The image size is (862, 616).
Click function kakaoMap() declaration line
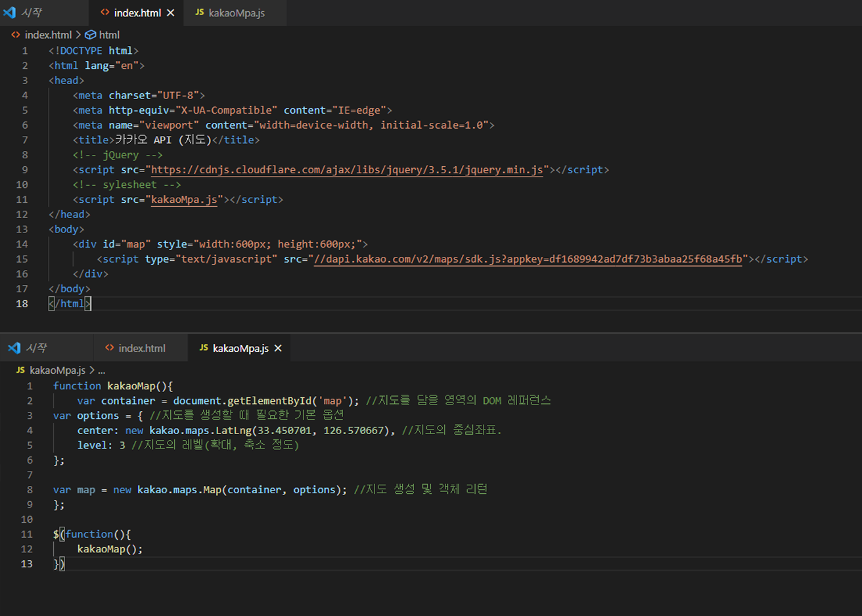113,386
